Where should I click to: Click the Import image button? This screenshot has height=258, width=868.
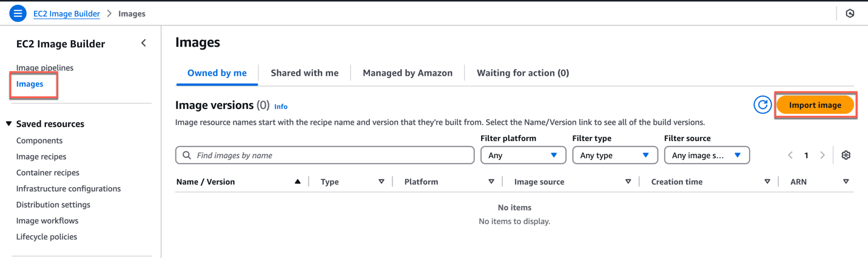click(815, 105)
